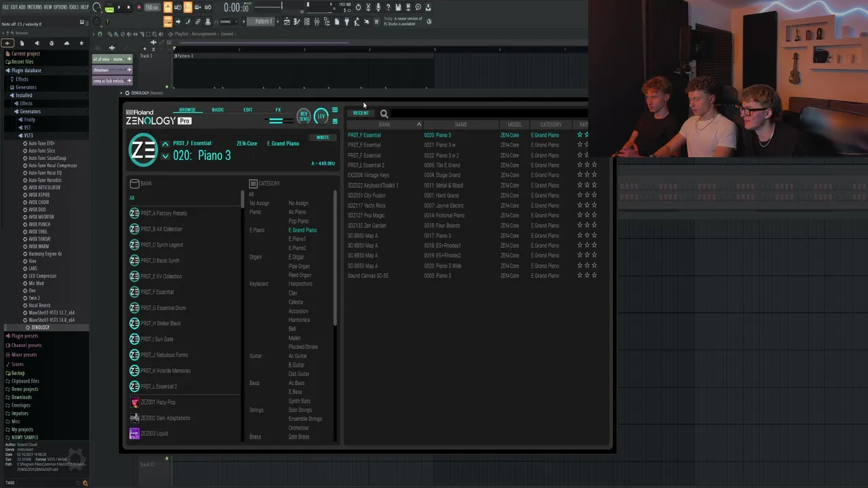
Task: Toggle Song/Pattern mode switch
Action: pyautogui.click(x=108, y=8)
